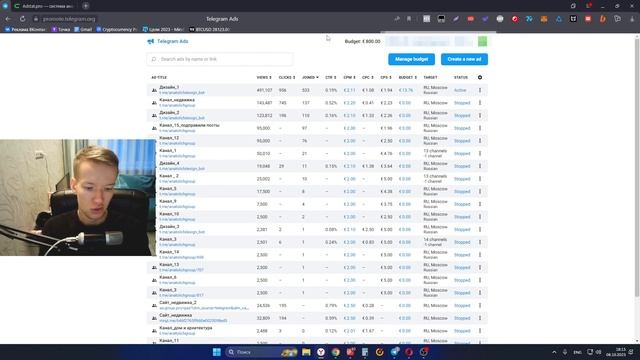Sort table by CPC column

tap(368, 77)
